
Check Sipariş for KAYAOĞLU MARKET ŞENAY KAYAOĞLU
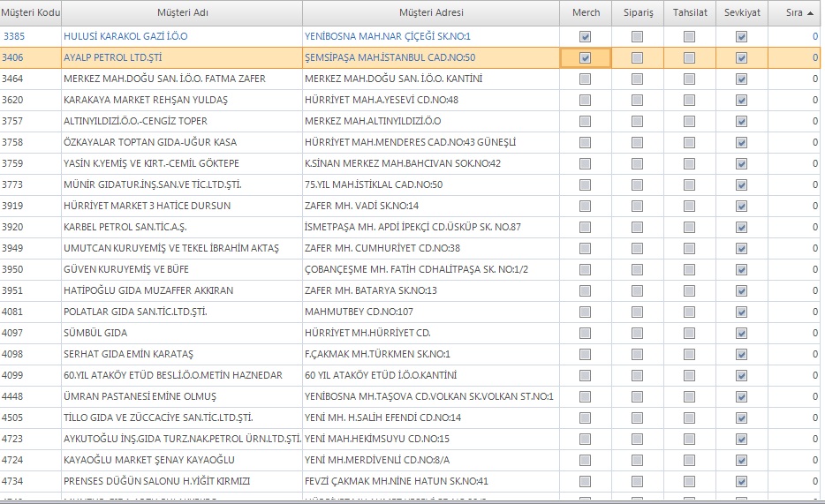click(x=637, y=461)
